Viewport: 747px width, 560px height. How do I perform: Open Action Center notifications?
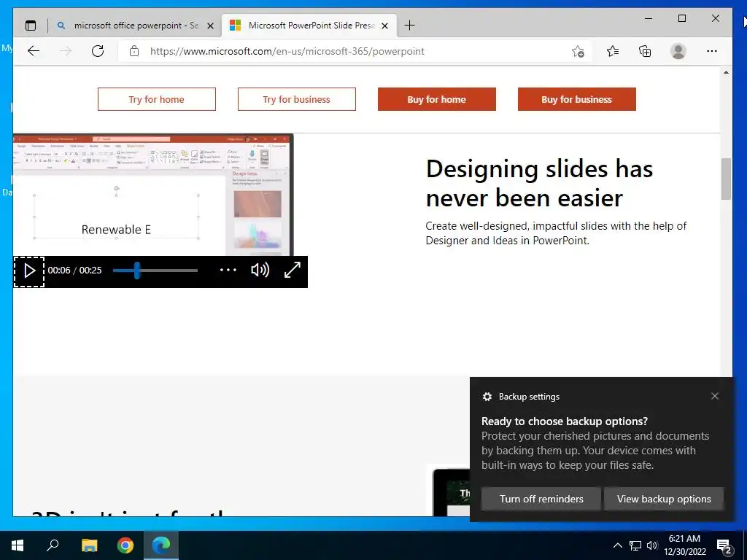coord(724,545)
